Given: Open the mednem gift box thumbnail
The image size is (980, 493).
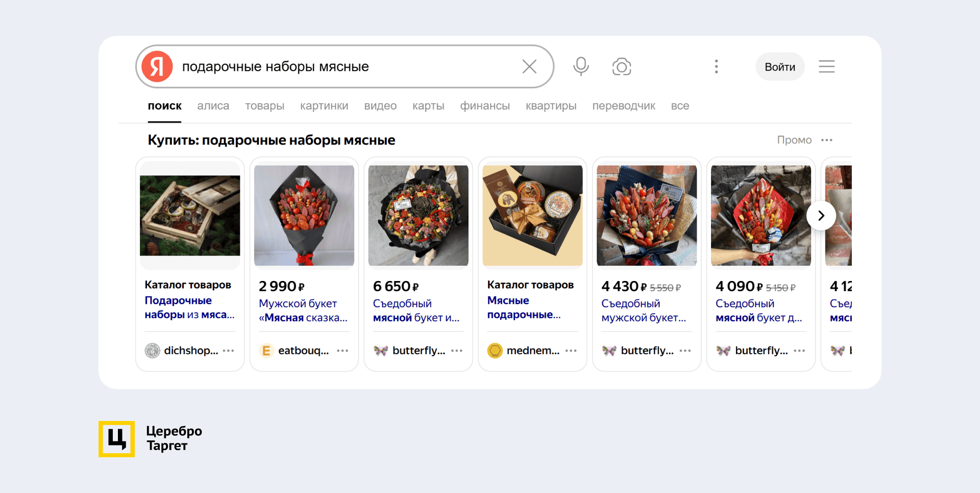Looking at the screenshot, I should point(532,215).
